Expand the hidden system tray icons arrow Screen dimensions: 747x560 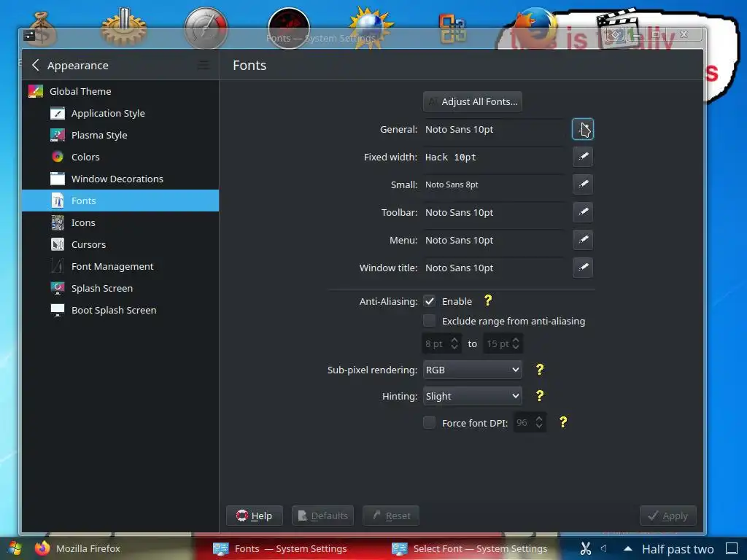[x=628, y=548]
